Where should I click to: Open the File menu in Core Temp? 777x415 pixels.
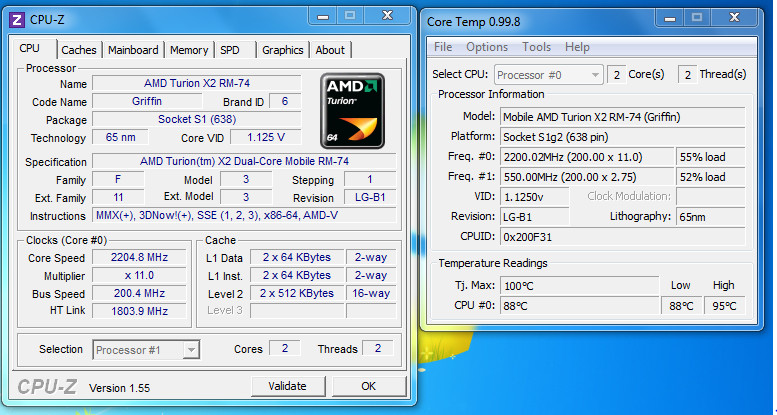point(443,47)
